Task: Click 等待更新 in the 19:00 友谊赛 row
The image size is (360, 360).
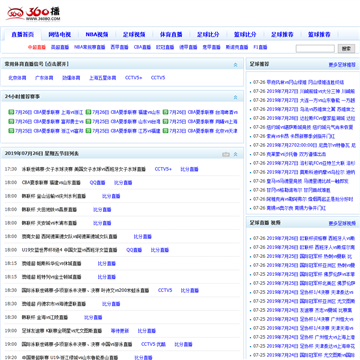Action: [120, 331]
